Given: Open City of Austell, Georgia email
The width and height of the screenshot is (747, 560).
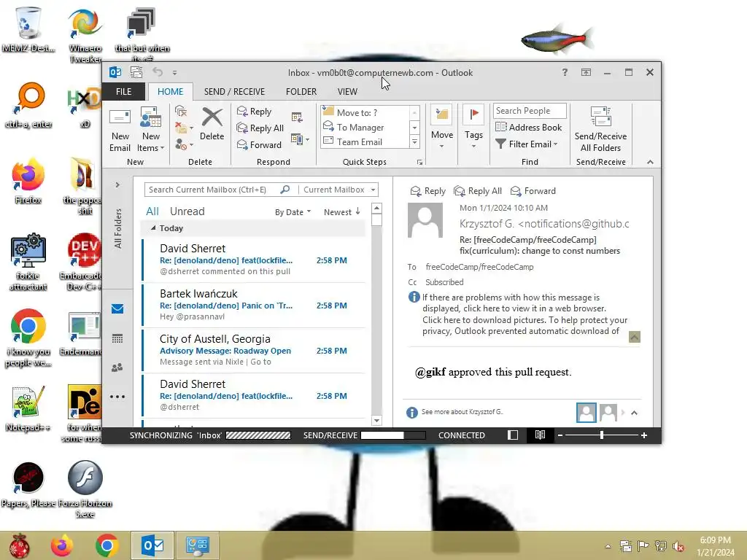Looking at the screenshot, I should [254, 351].
